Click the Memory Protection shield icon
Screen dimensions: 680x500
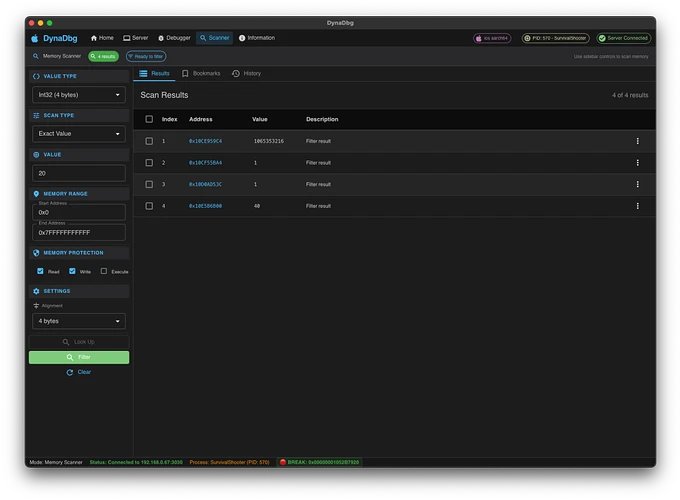tap(37, 252)
